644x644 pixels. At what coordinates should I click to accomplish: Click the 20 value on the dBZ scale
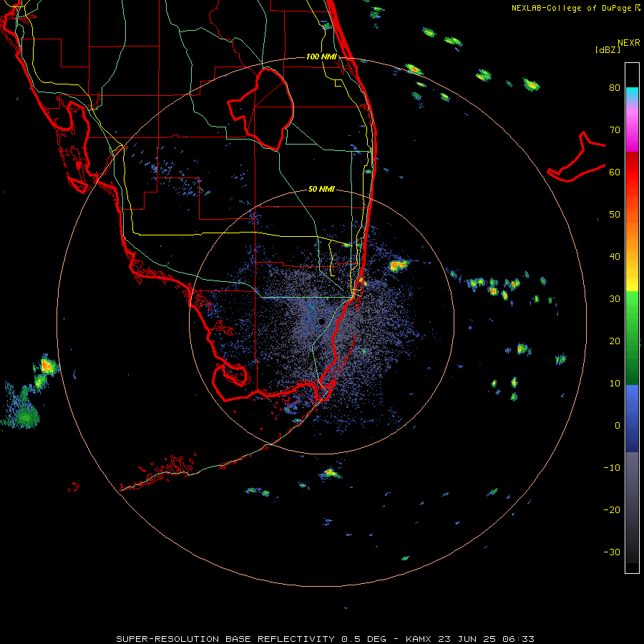[x=615, y=341]
